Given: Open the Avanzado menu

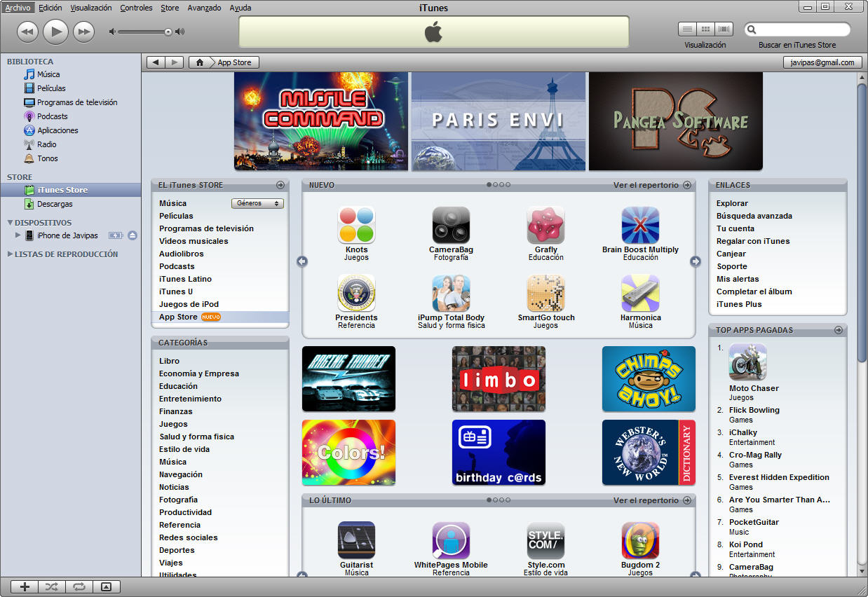Looking at the screenshot, I should [x=204, y=8].
